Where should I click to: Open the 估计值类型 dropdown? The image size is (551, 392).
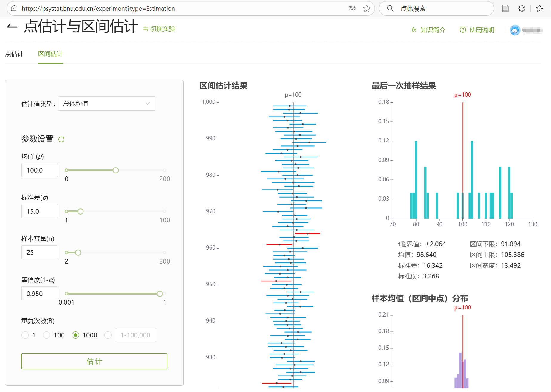click(106, 103)
